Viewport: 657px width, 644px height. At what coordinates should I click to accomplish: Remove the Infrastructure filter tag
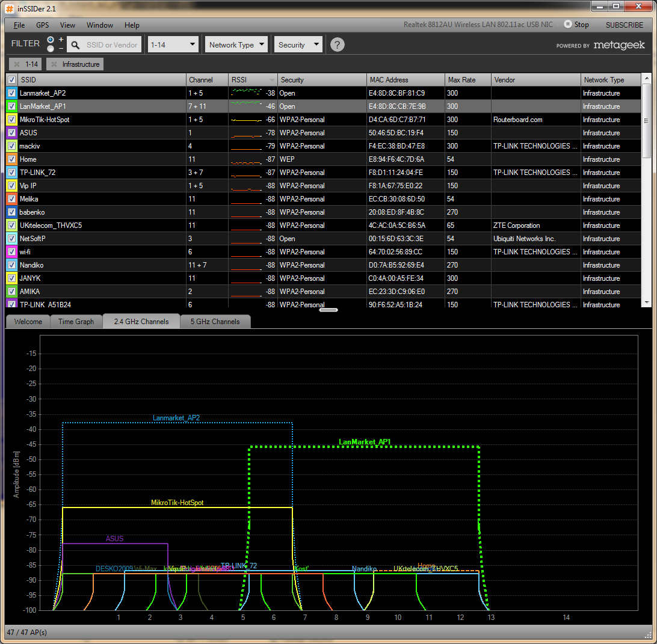pos(55,64)
